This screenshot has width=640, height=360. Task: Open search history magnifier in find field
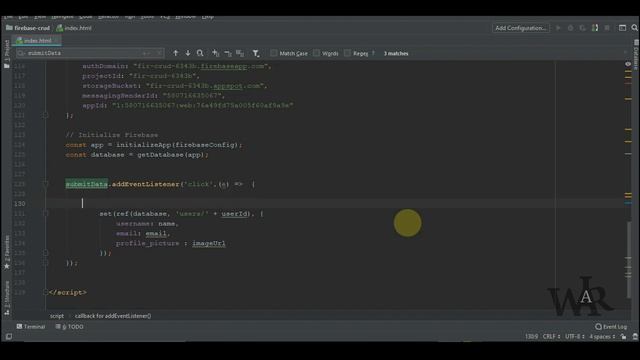pos(21,53)
